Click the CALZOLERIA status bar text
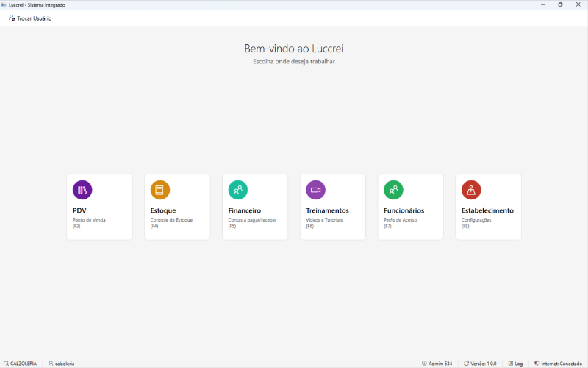The width and height of the screenshot is (588, 368). (x=24, y=364)
